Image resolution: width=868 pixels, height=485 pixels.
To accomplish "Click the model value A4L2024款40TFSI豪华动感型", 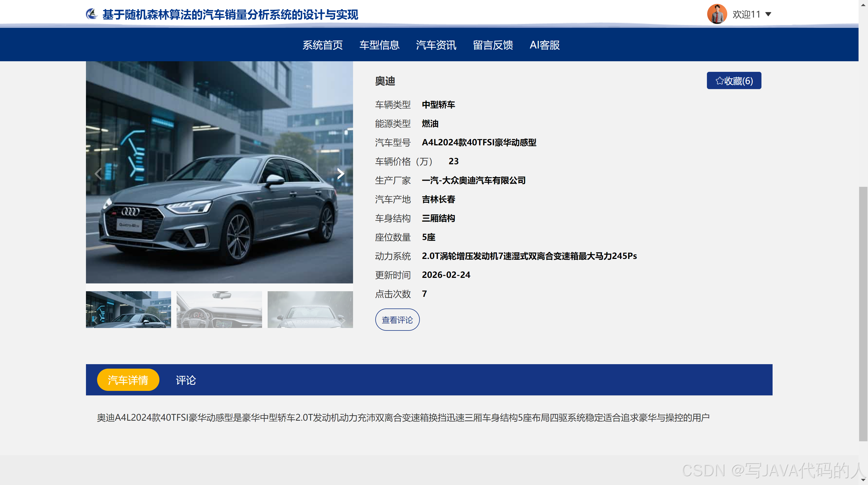I will (479, 142).
